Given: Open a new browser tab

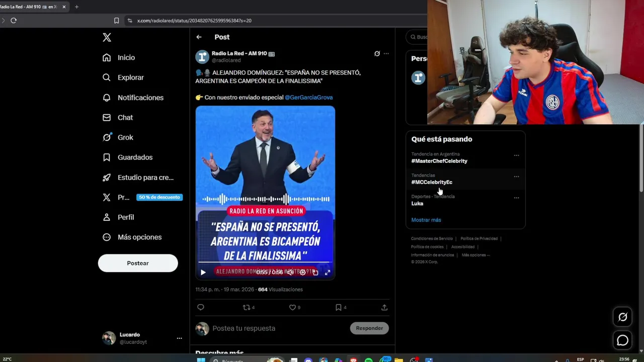Looking at the screenshot, I should point(76,7).
